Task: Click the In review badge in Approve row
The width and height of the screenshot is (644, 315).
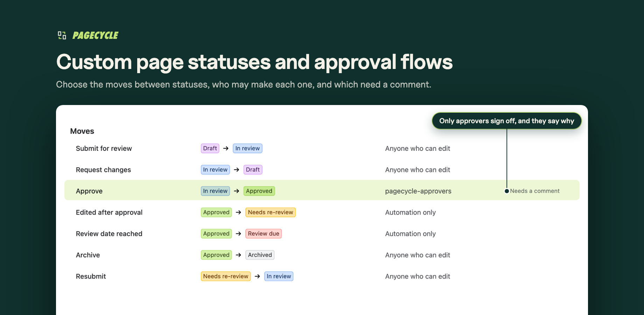Action: 215,191
